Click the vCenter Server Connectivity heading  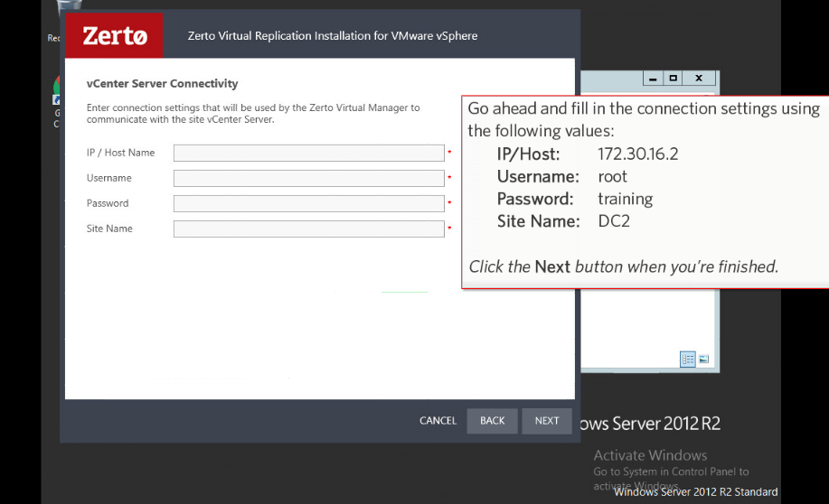[162, 84]
